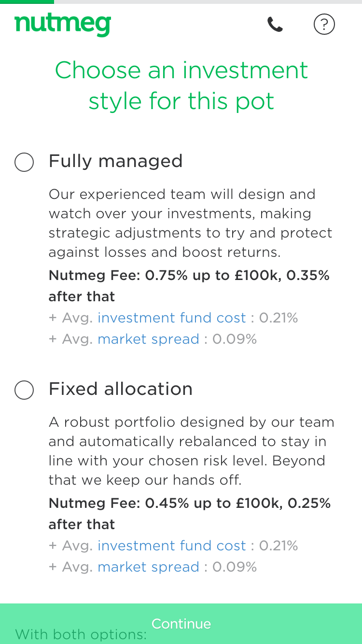Open help via question mark icon

pyautogui.click(x=324, y=24)
